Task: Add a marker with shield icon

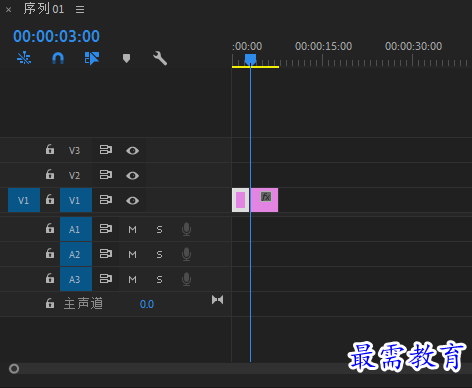Action: coord(126,58)
